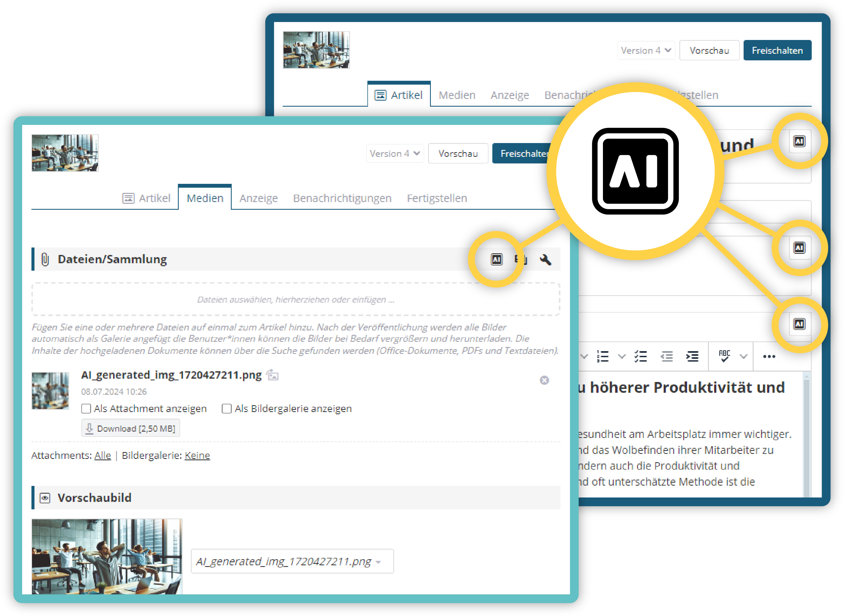Increase indent in the editor toolbar
This screenshot has width=844, height=616.
click(x=693, y=356)
